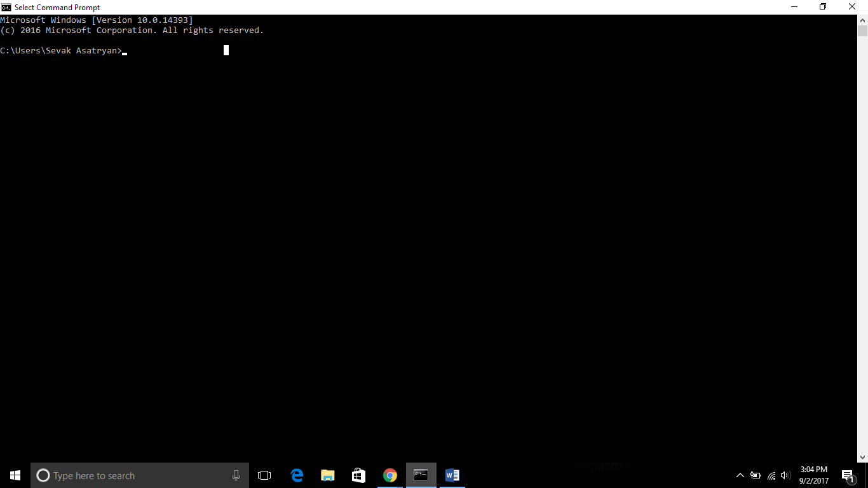Open the Windows Store taskbar icon
This screenshot has height=488, width=868.
(x=359, y=475)
